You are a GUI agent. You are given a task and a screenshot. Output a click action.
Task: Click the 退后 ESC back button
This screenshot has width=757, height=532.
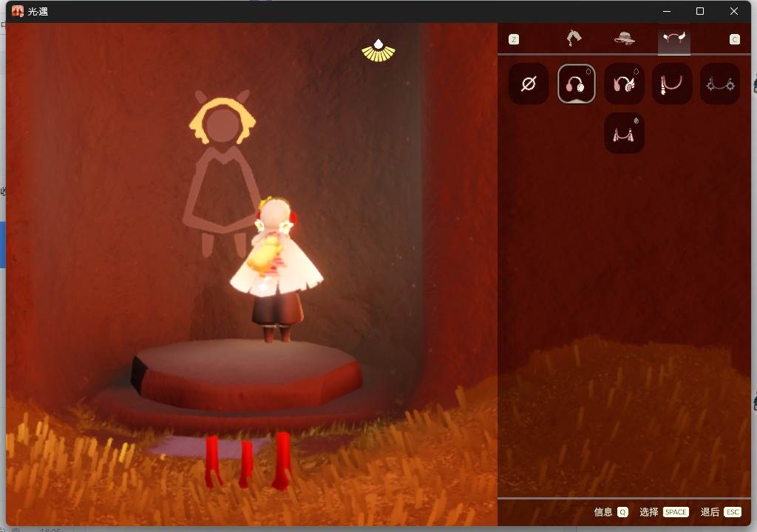pyautogui.click(x=720, y=512)
